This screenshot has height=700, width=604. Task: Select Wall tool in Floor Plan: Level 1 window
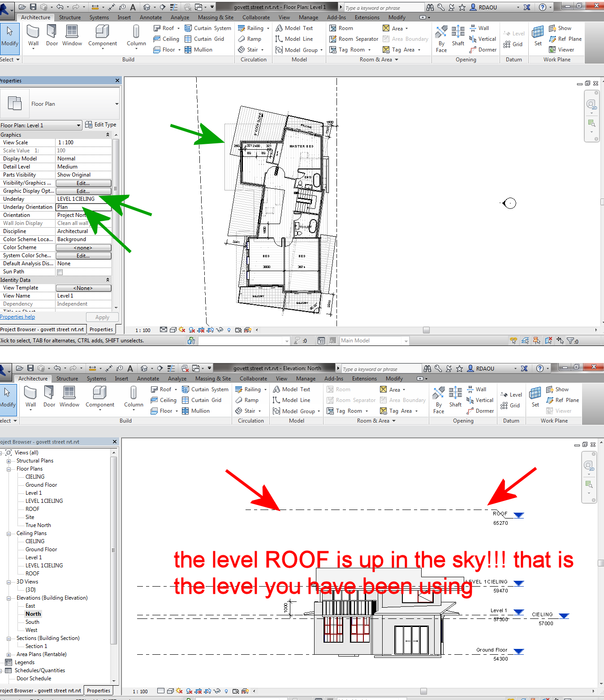pos(33,36)
